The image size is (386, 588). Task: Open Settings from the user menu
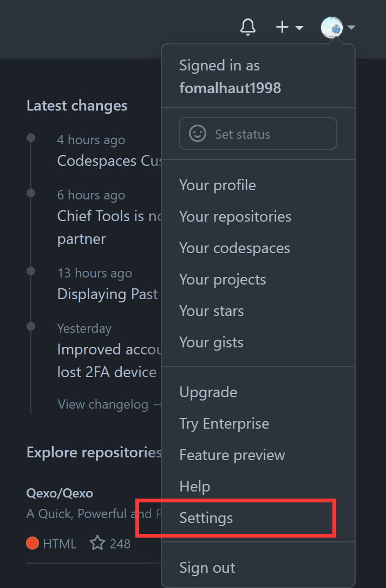pyautogui.click(x=206, y=518)
